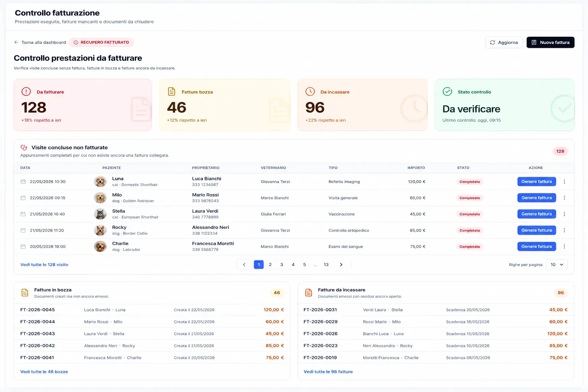
Task: Open Vedi tutte le 96 fatture link
Action: click(x=328, y=372)
